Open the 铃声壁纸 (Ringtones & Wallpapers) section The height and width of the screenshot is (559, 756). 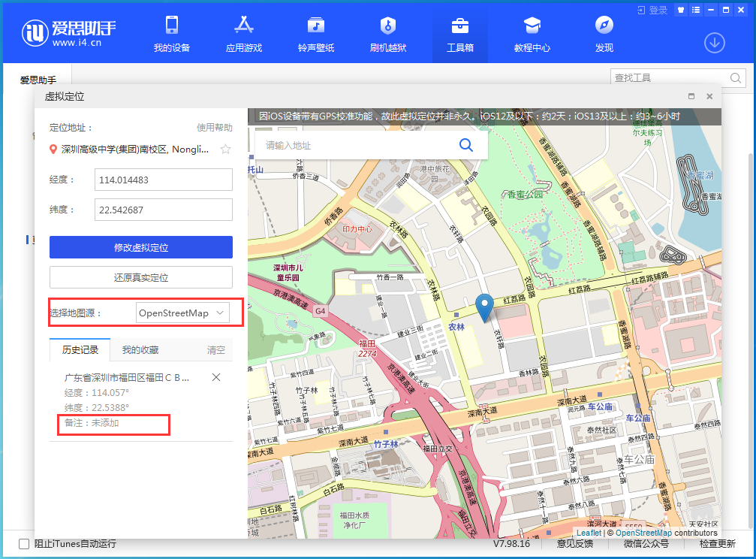tap(315, 34)
